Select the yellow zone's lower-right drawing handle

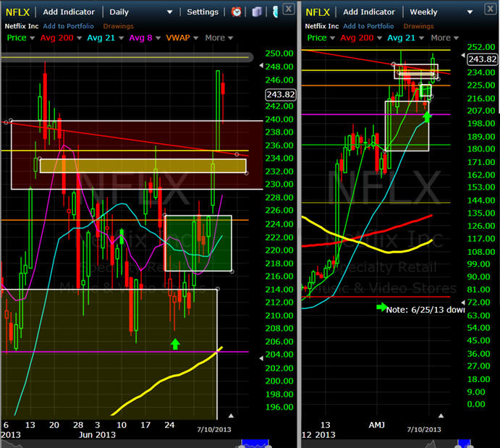coord(246,173)
